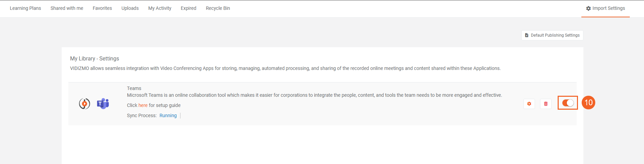This screenshot has width=644, height=164.
Task: View the Expired tab
Action: pyautogui.click(x=189, y=8)
